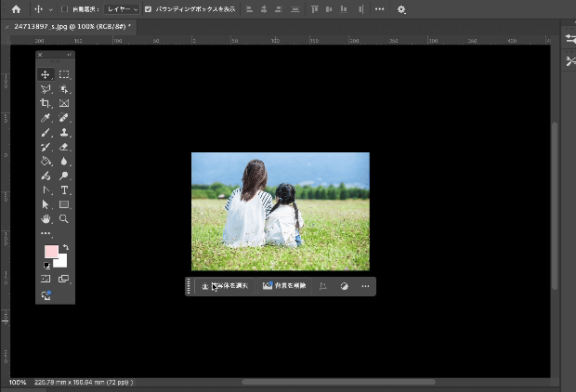Select the Move tool
Viewport: 576px width, 392px height.
pos(46,74)
